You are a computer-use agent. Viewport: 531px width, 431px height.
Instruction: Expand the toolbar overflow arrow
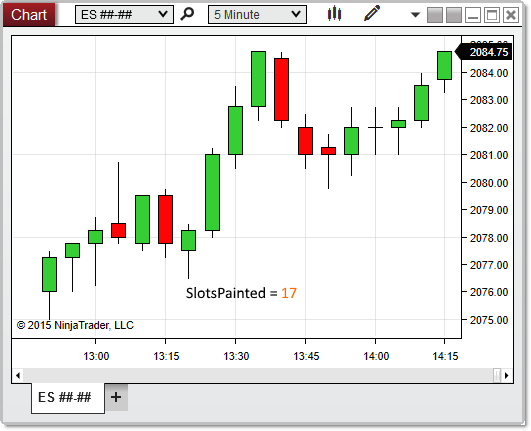[415, 15]
